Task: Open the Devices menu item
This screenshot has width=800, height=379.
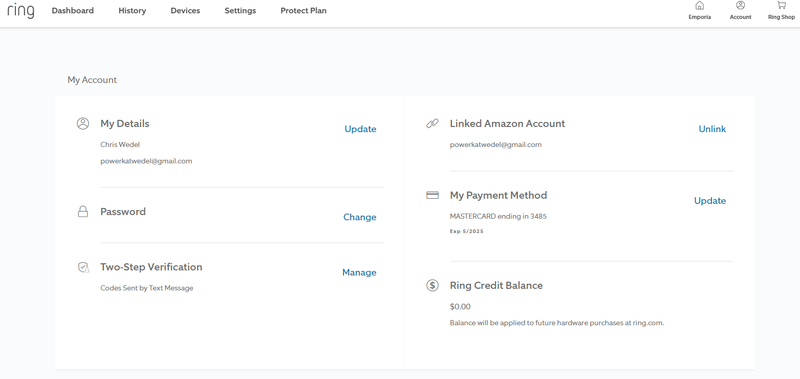Action: point(185,11)
